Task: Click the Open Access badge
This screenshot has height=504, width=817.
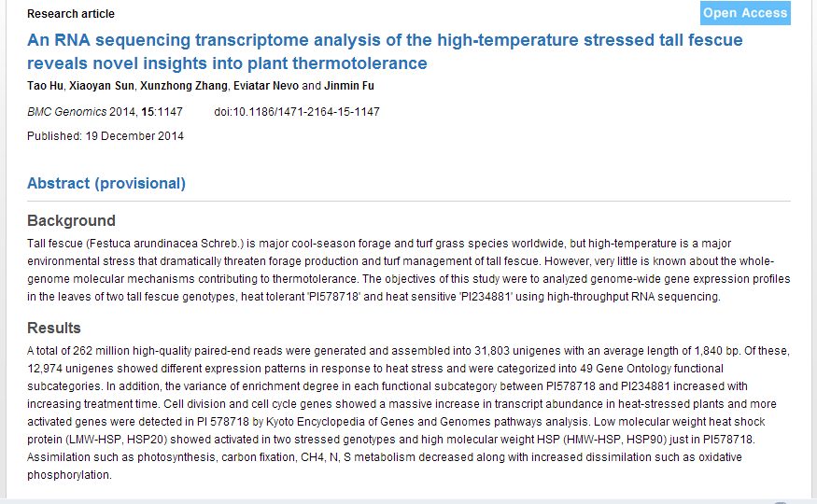Action: (745, 13)
